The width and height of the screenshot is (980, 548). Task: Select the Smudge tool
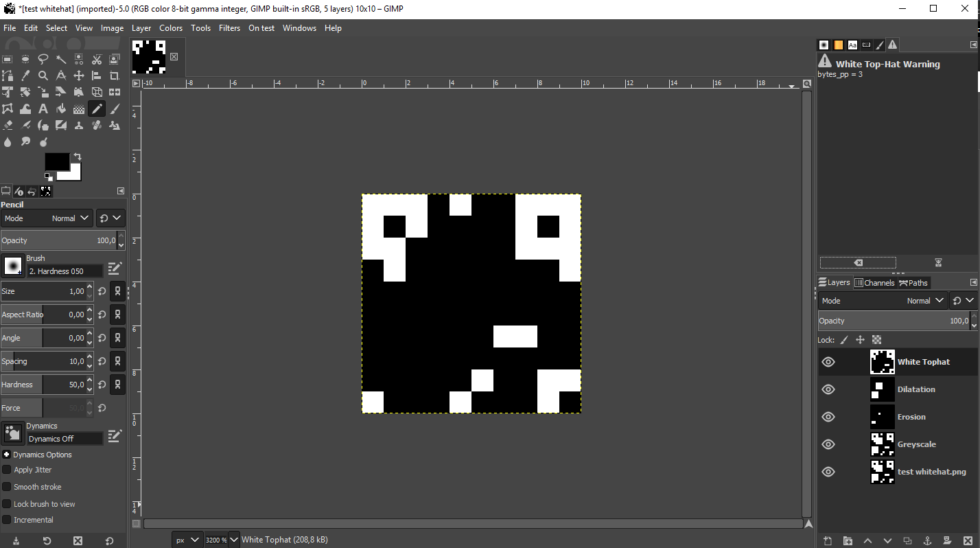coord(25,141)
